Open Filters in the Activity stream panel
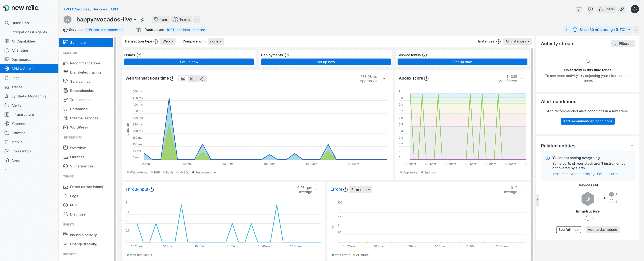Screen dimensions: 644x261 coord(623,44)
